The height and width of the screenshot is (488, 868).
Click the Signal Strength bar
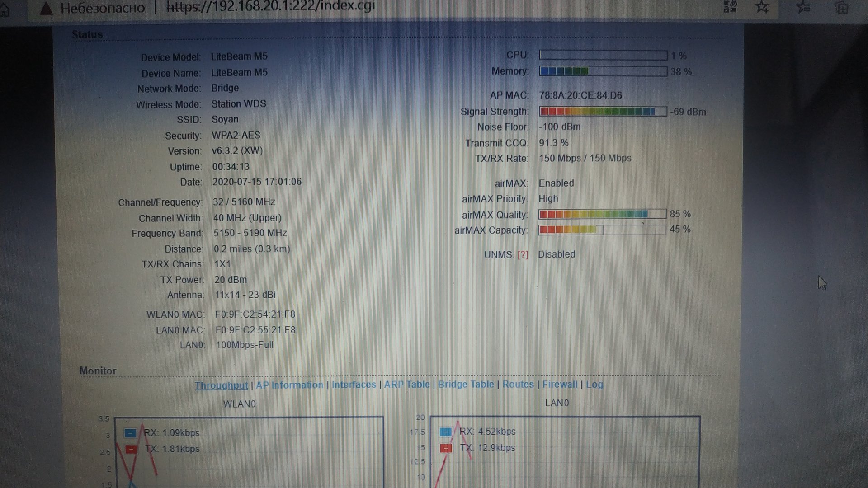coord(603,112)
